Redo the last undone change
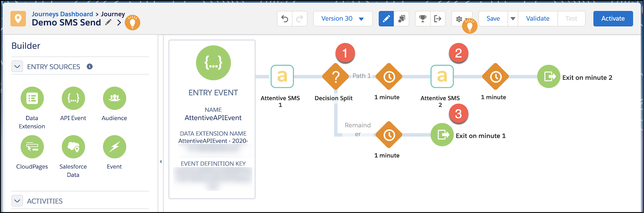 (x=300, y=19)
